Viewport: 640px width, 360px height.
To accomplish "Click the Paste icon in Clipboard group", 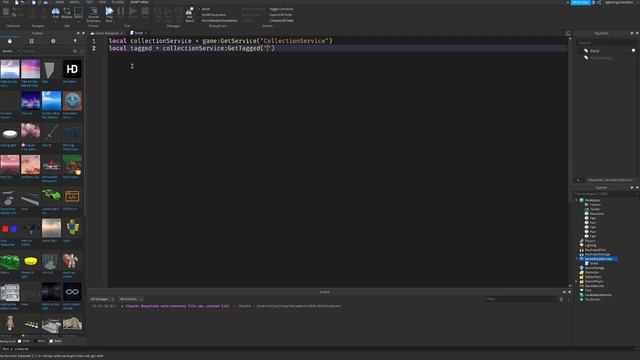I will (6, 12).
